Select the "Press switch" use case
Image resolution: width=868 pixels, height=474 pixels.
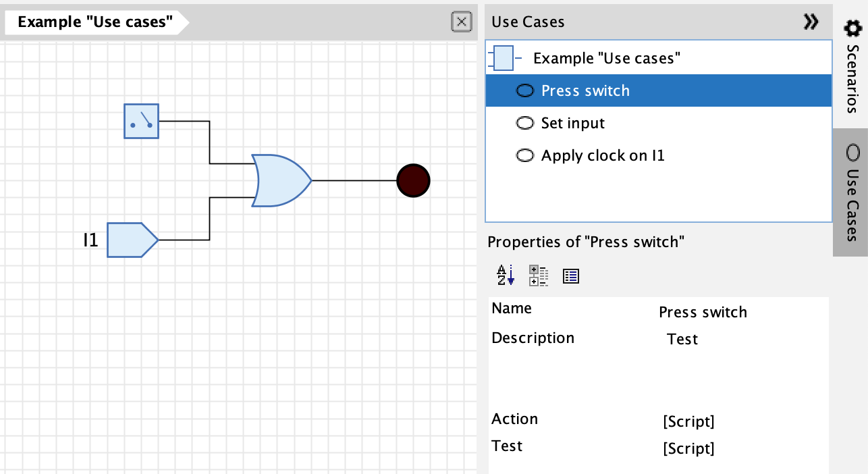(x=585, y=90)
